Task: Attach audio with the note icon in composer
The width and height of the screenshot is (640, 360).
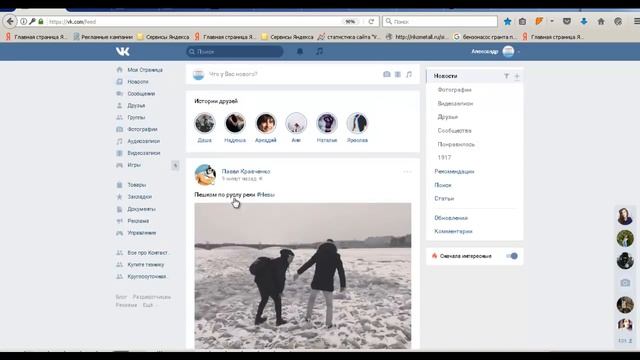Action: 409,74
